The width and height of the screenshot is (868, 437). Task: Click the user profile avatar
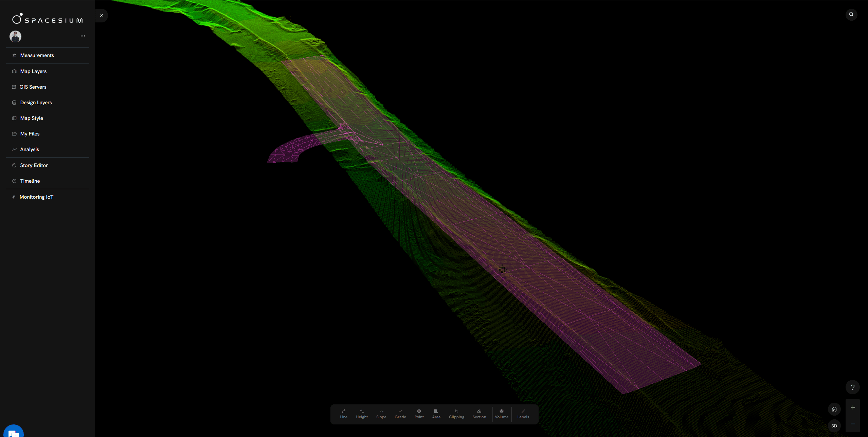(x=15, y=36)
